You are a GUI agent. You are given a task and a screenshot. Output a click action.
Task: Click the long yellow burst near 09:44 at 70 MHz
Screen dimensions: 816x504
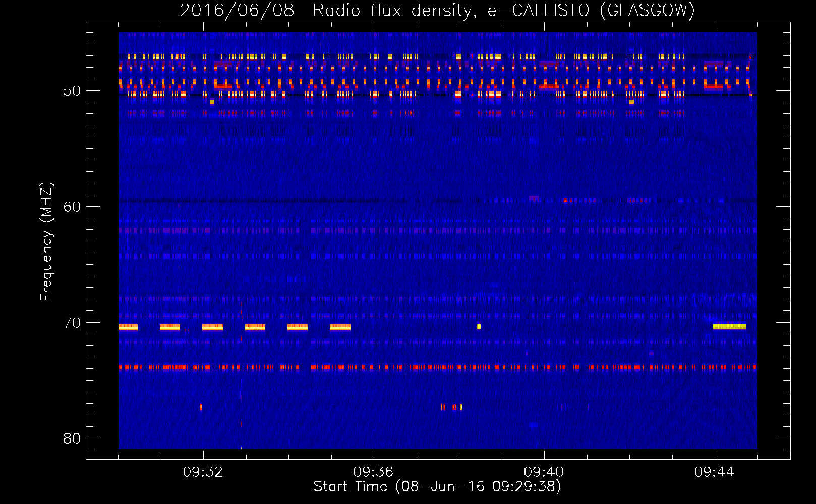pyautogui.click(x=730, y=326)
